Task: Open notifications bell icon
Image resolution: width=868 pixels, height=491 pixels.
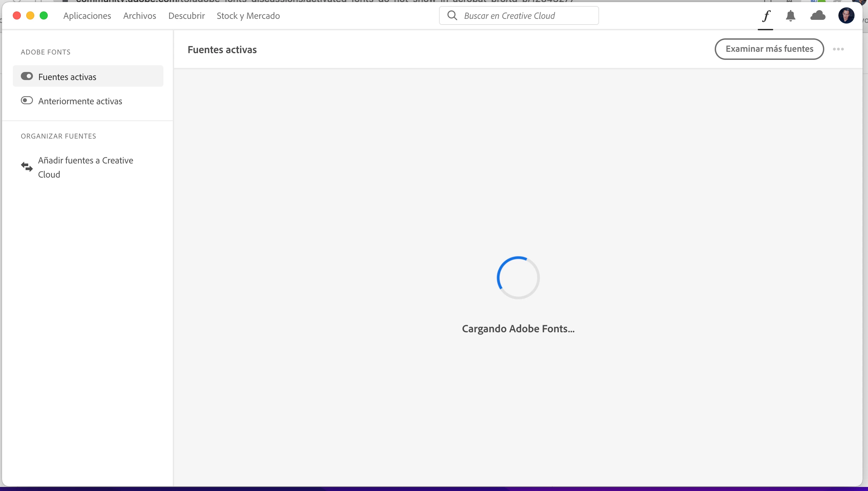Action: pyautogui.click(x=790, y=16)
